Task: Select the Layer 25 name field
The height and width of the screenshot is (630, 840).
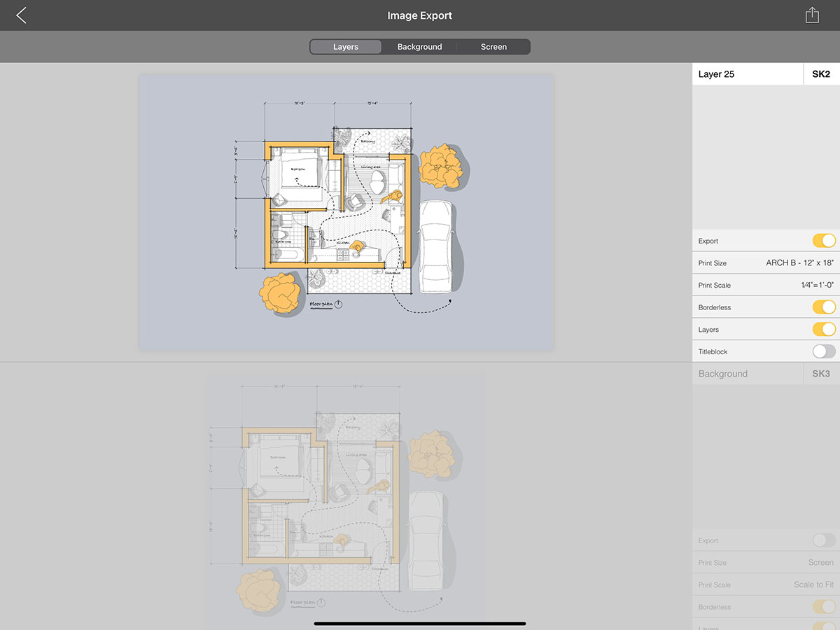Action: (x=747, y=74)
